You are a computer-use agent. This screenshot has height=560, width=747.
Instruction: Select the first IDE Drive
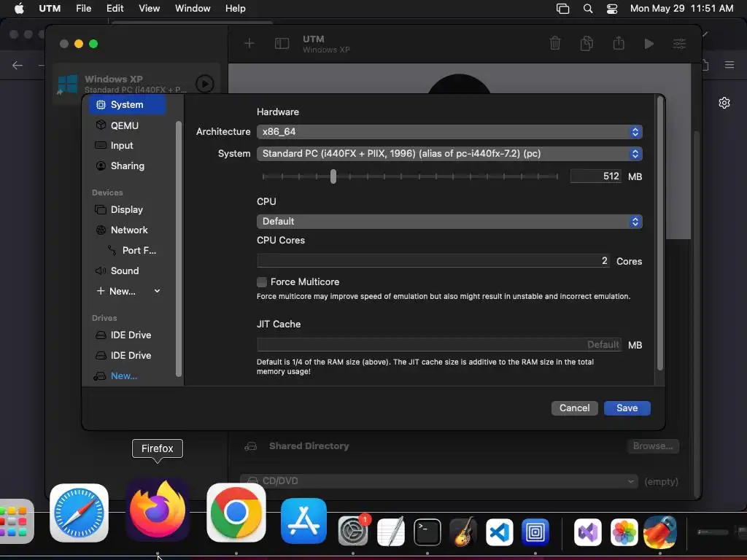131,335
